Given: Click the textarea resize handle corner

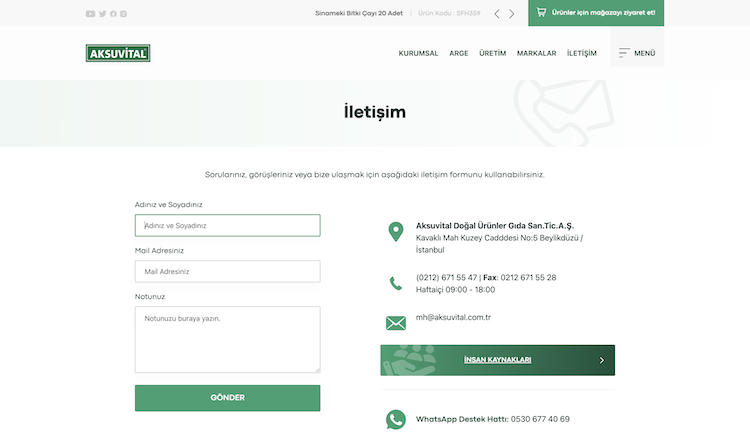Looking at the screenshot, I should coord(317,370).
